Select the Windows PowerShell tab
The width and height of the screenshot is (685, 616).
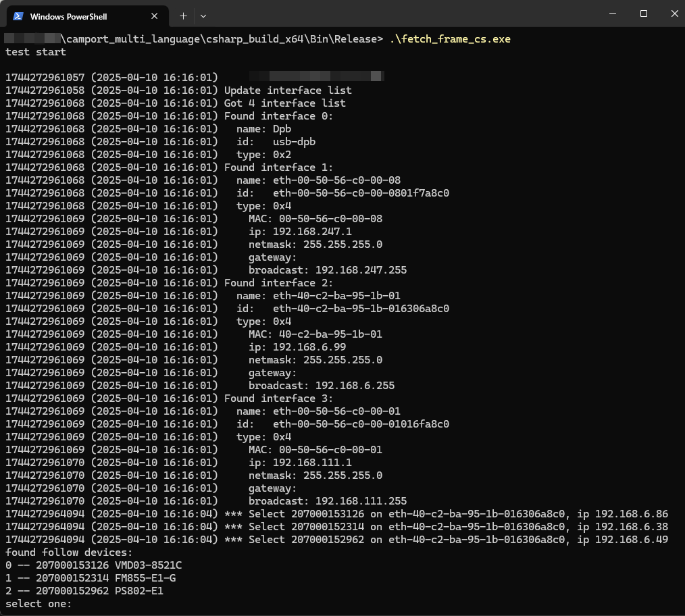pos(87,16)
